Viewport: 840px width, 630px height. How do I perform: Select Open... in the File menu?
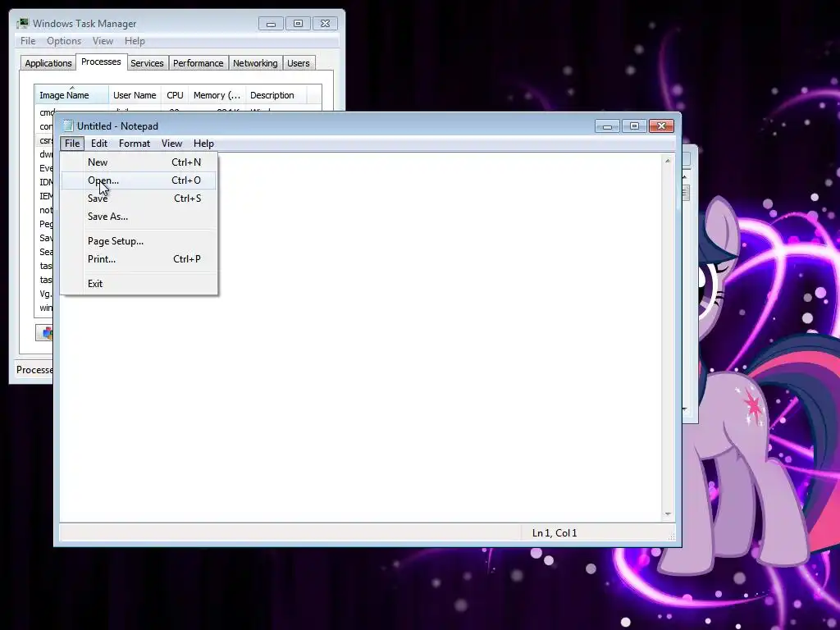139,180
